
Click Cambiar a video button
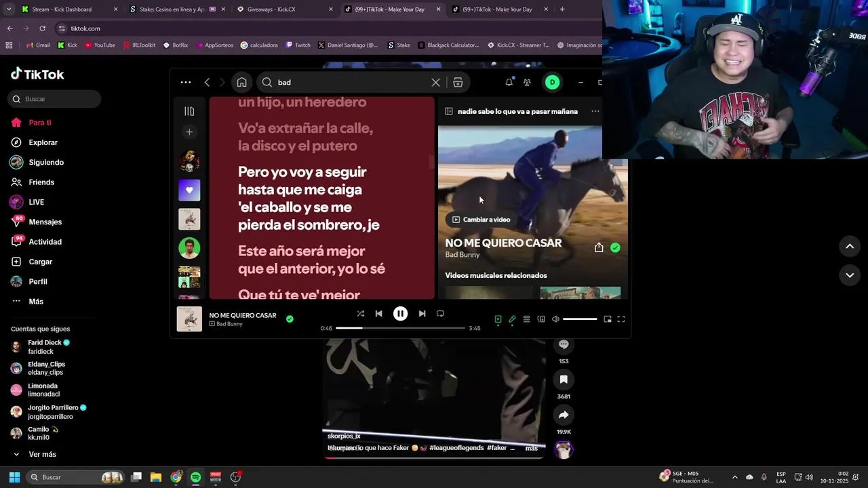point(481,220)
